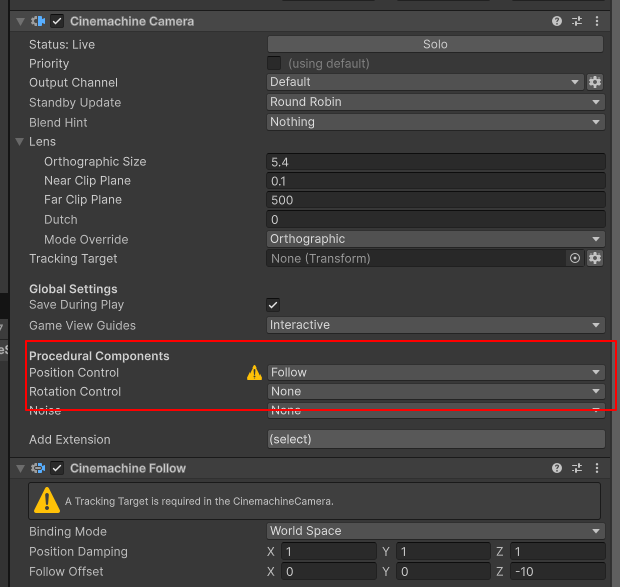Click the Orthographic Size field
The height and width of the screenshot is (587, 620).
point(436,162)
